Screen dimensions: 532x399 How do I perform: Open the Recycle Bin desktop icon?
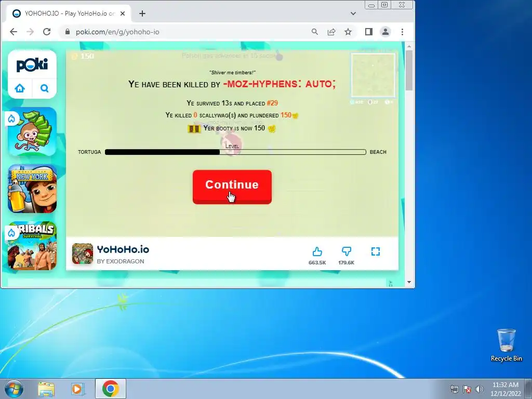(x=507, y=345)
